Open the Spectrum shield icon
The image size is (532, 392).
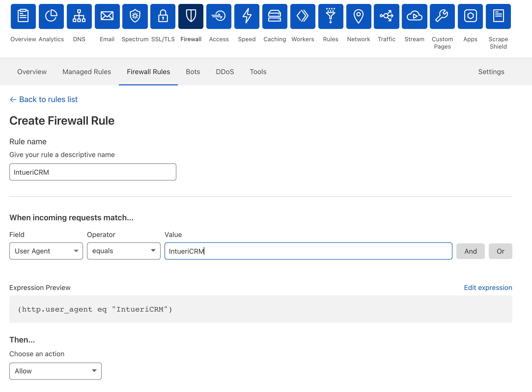click(135, 16)
